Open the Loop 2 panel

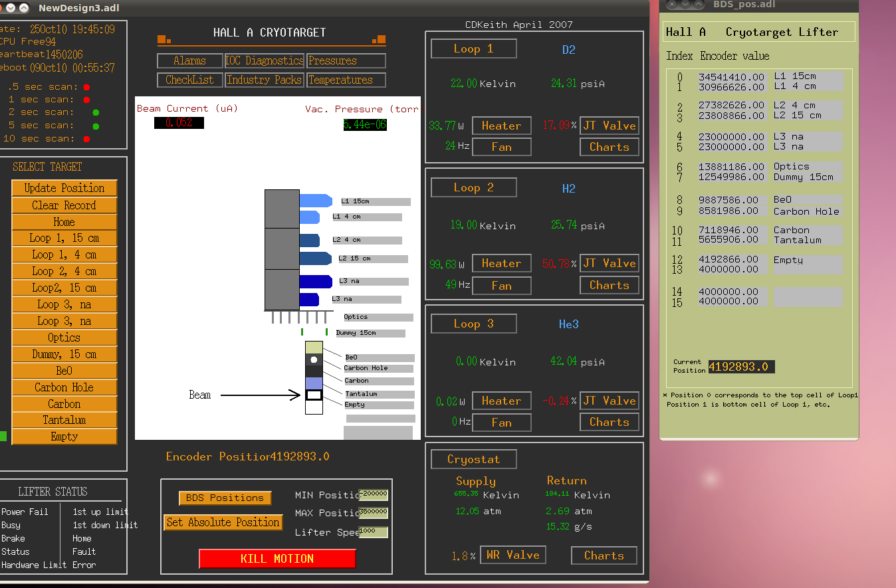473,187
